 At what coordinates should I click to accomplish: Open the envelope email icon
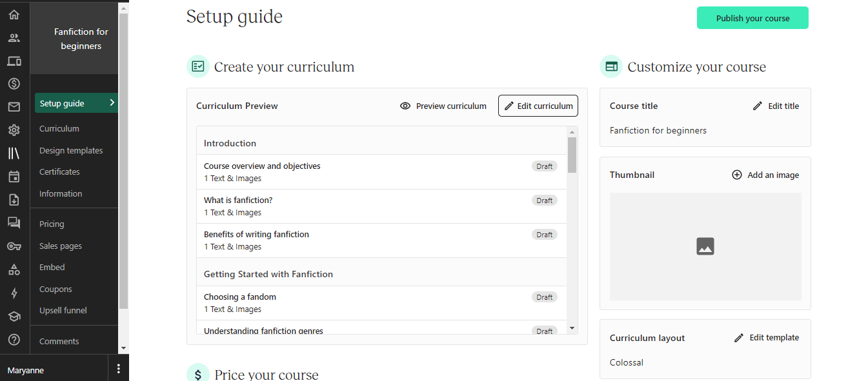14,107
